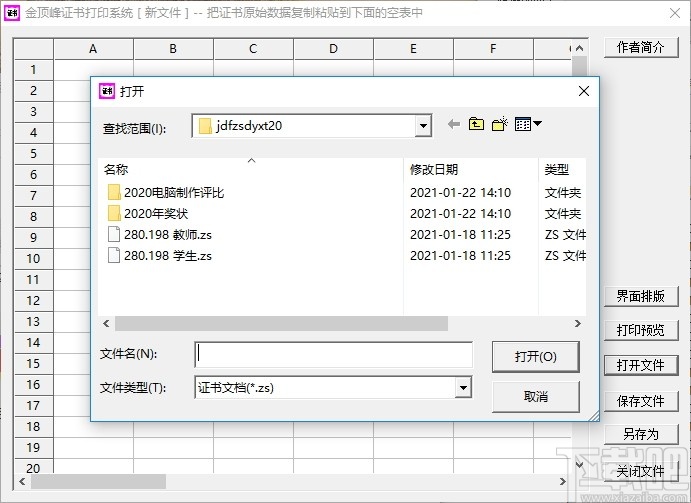
Task: Select column A header in spreadsheet
Action: pos(93,49)
